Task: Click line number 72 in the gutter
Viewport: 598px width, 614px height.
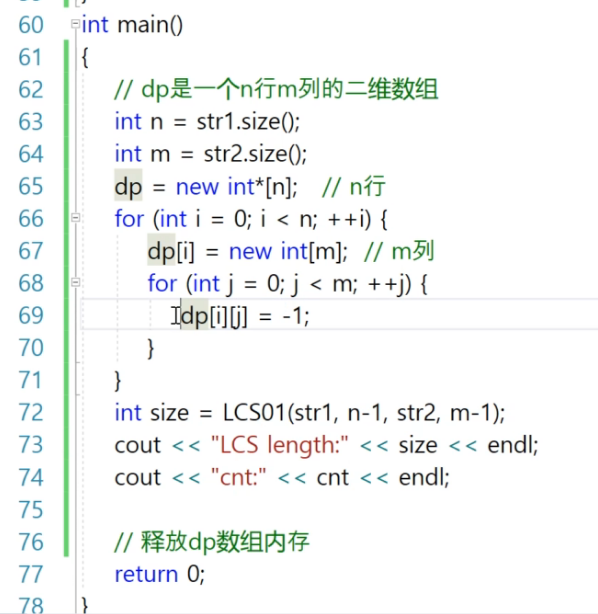Action: 31,413
